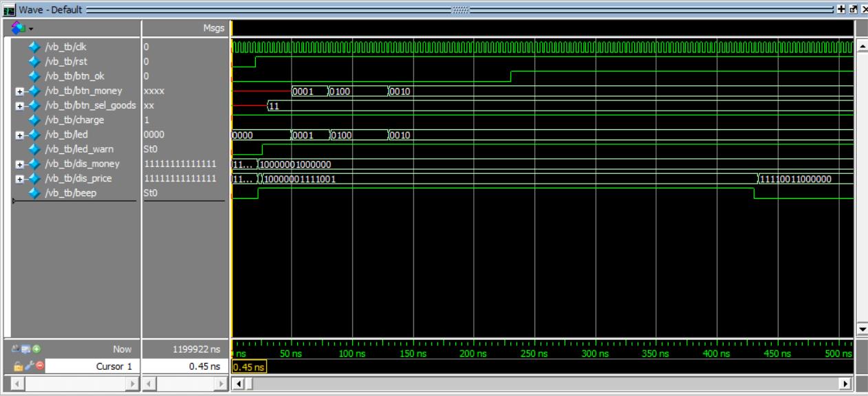Click the 0100 segment on led waveform
This screenshot has height=396, width=868.
pos(358,135)
